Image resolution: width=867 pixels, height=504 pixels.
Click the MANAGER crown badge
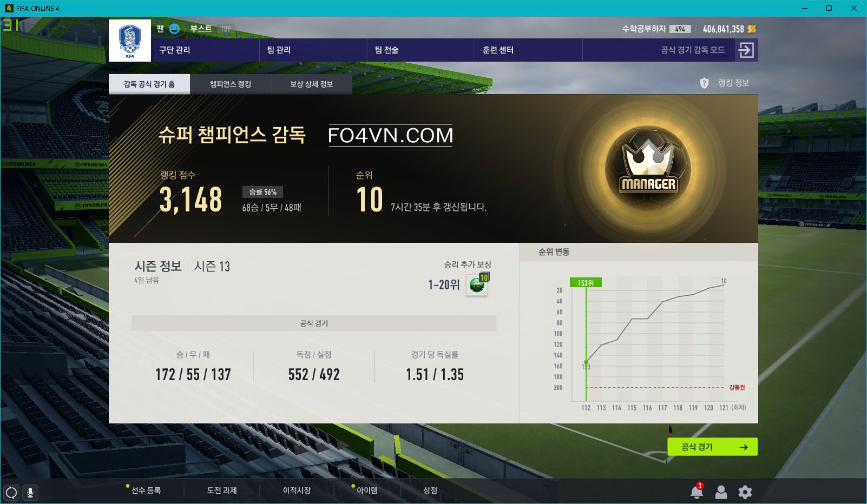(648, 169)
